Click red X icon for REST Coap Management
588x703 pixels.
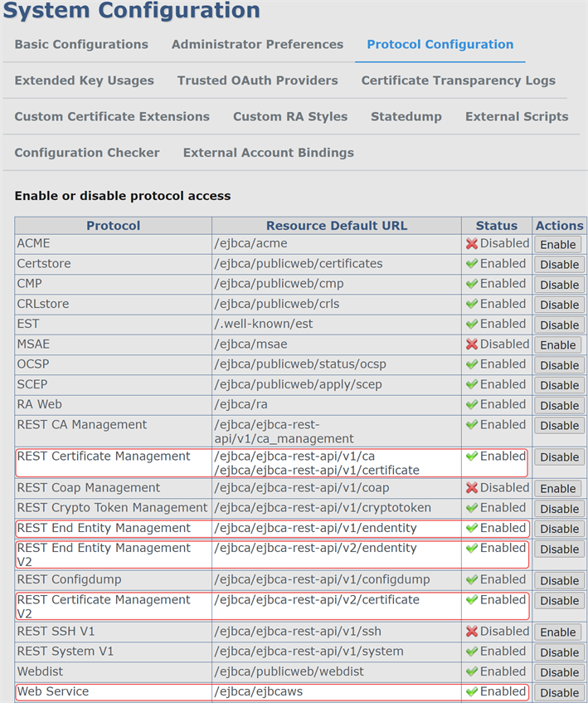[x=472, y=488]
